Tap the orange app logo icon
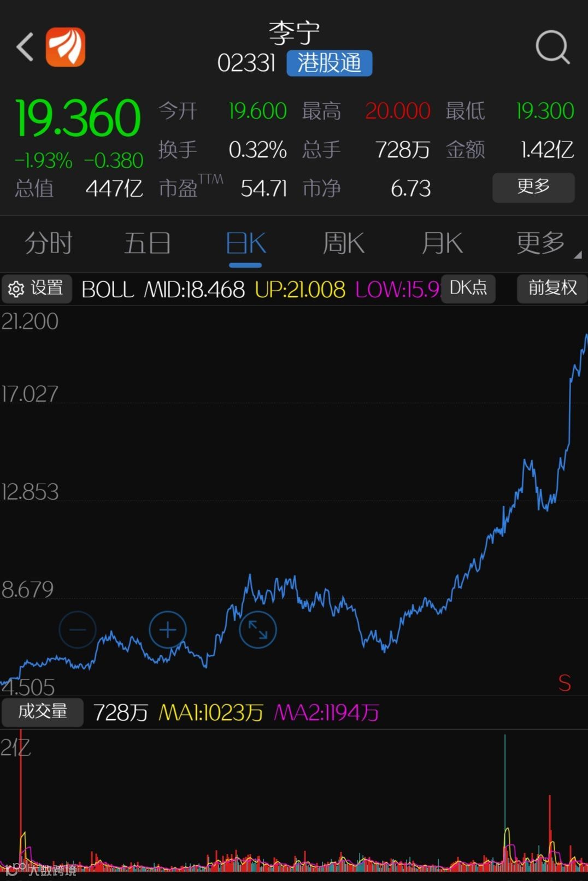 click(66, 47)
